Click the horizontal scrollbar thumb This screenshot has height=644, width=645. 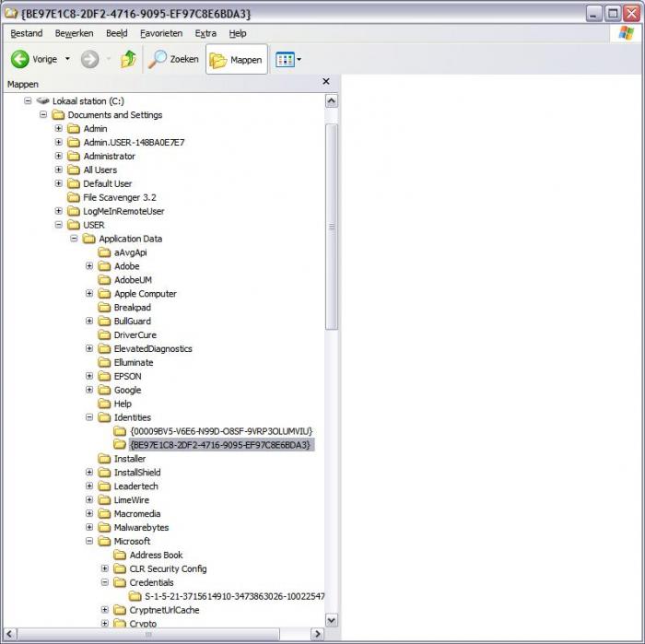pyautogui.click(x=148, y=634)
